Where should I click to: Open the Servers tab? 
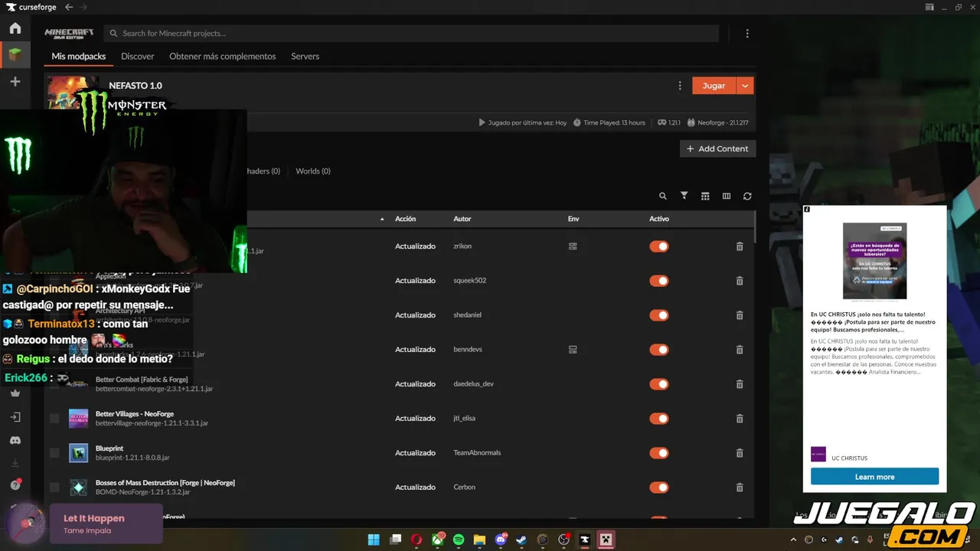pyautogui.click(x=305, y=57)
